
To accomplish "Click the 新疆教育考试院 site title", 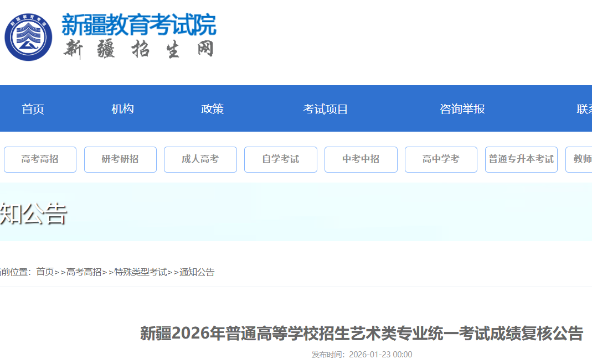I will click(x=138, y=25).
